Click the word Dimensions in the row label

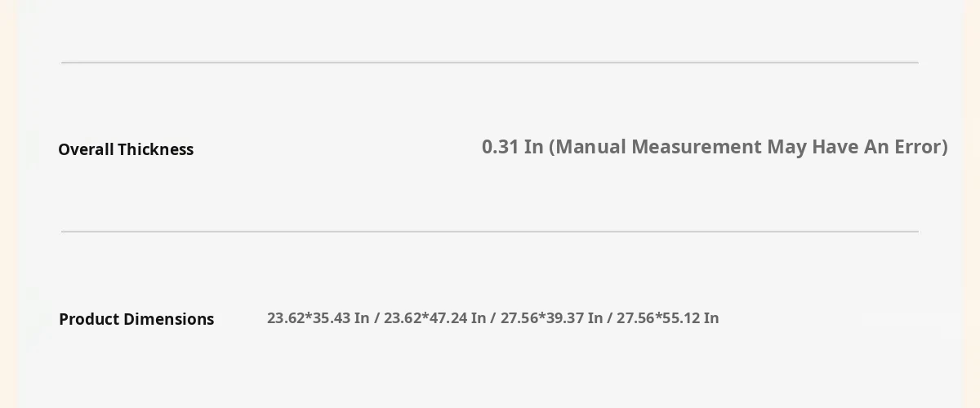[171, 319]
